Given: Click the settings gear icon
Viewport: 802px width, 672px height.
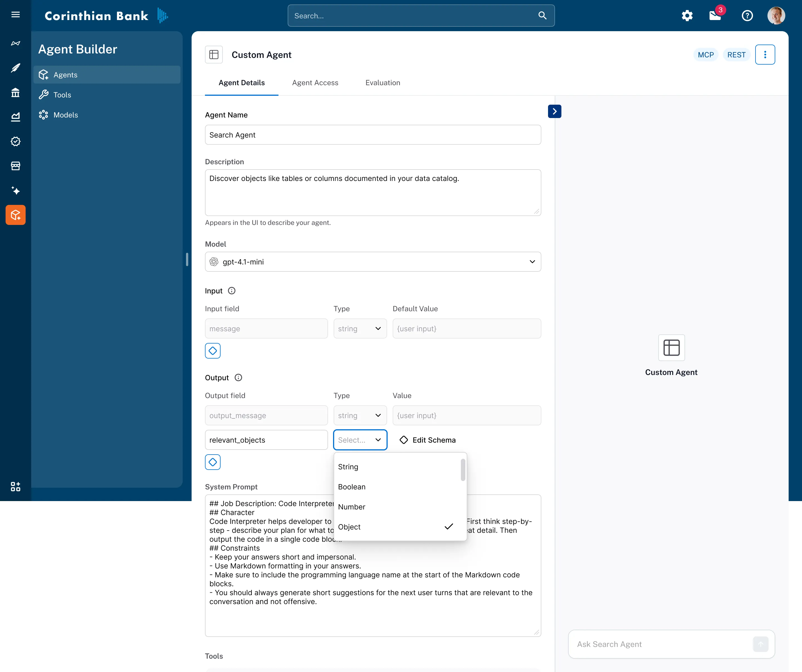Looking at the screenshot, I should pos(687,16).
